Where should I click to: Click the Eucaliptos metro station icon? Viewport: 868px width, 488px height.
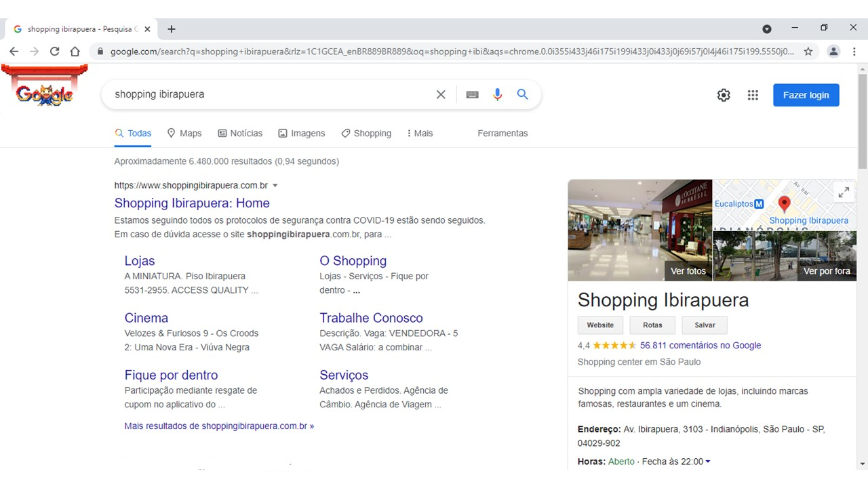point(759,204)
